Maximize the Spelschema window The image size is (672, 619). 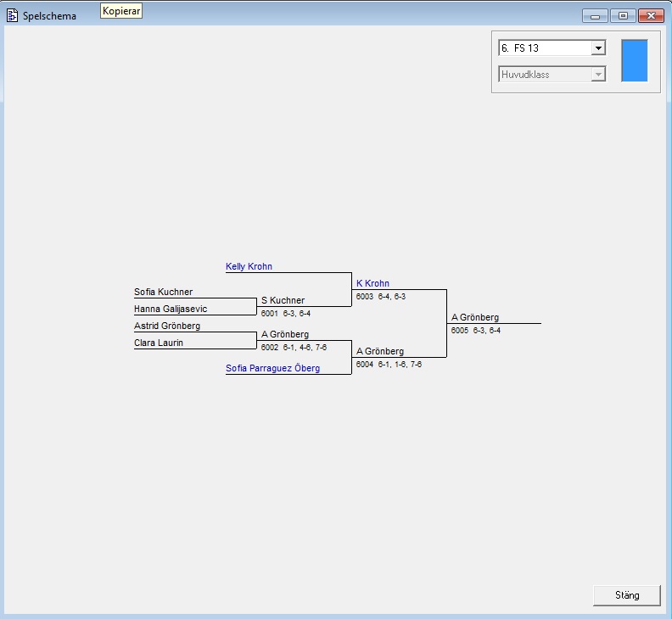pyautogui.click(x=623, y=15)
